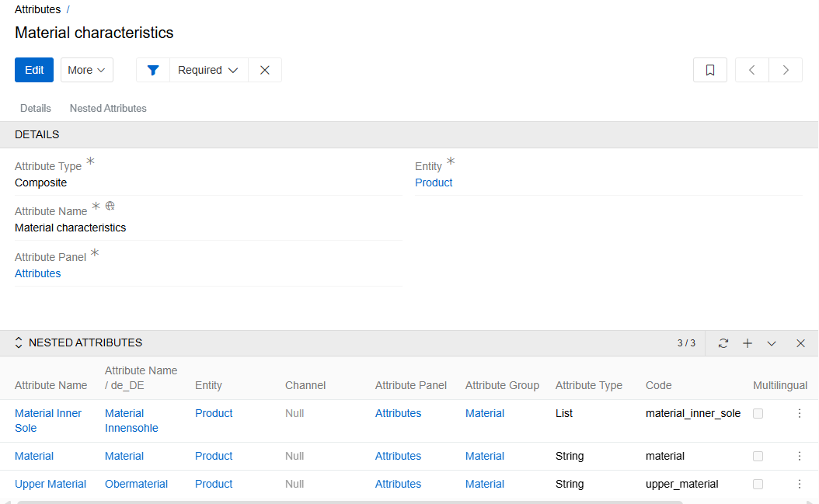Screen dimensions: 819x504
Task: Open row actions for Material Inner Sole
Action: click(x=800, y=413)
